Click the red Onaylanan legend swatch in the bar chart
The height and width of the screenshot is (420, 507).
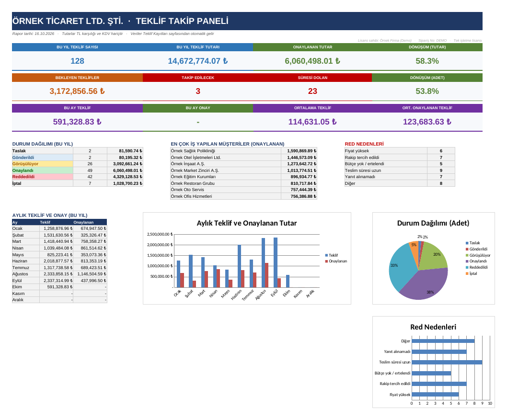[326, 261]
